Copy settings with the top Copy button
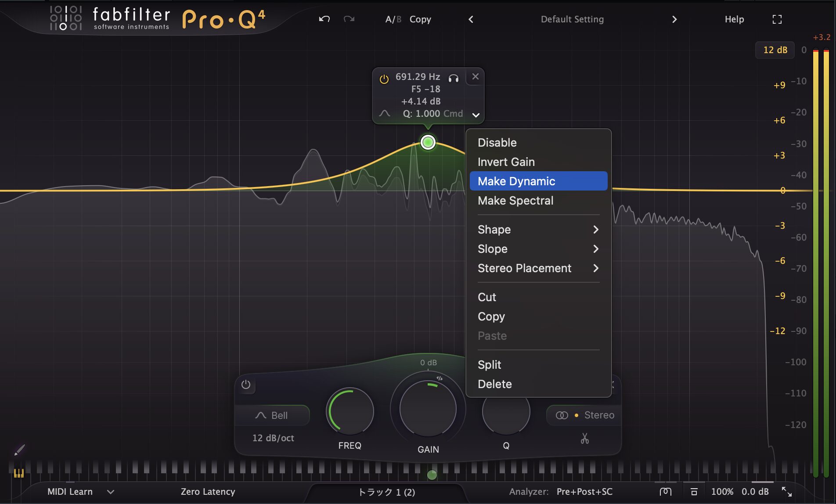The width and height of the screenshot is (836, 504). coord(420,19)
